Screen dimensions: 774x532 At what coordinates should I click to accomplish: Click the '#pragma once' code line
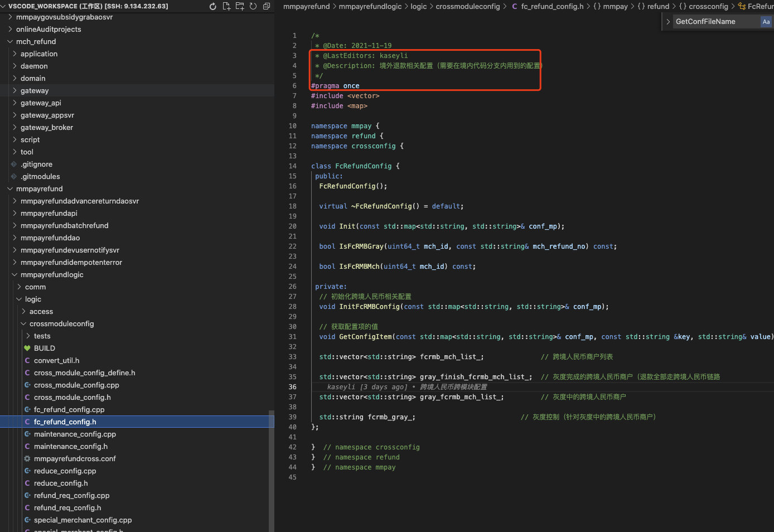tap(335, 86)
